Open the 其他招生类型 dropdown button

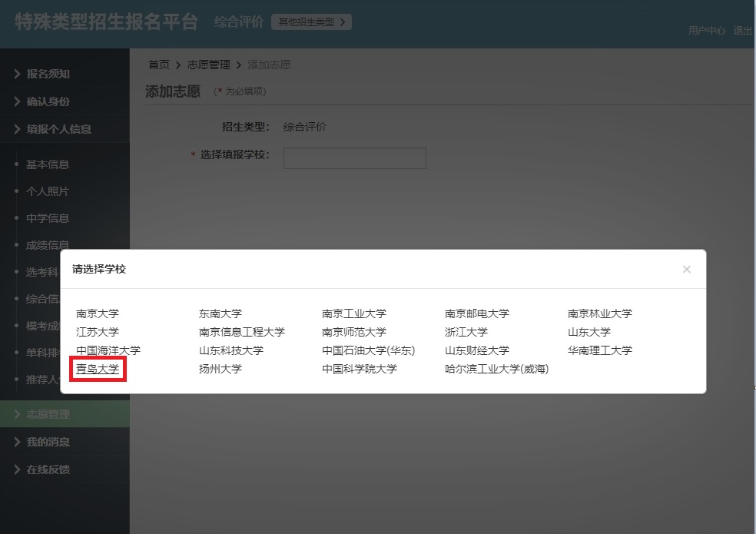coord(311,22)
